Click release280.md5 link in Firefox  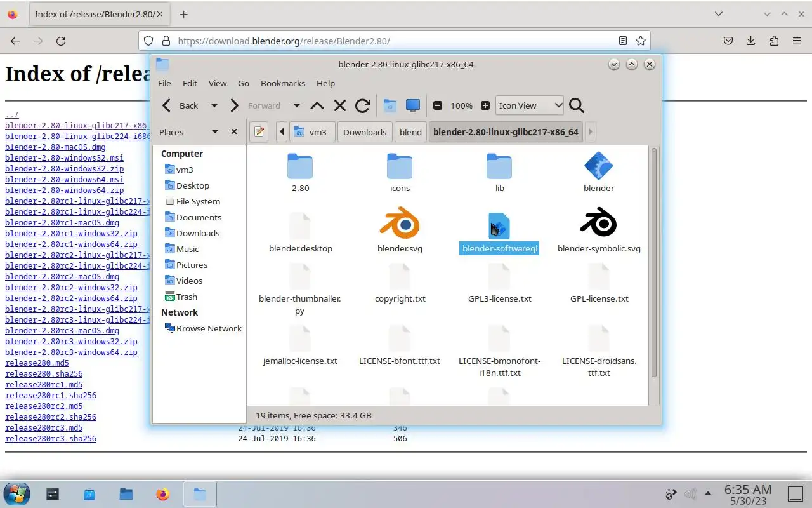37,363
